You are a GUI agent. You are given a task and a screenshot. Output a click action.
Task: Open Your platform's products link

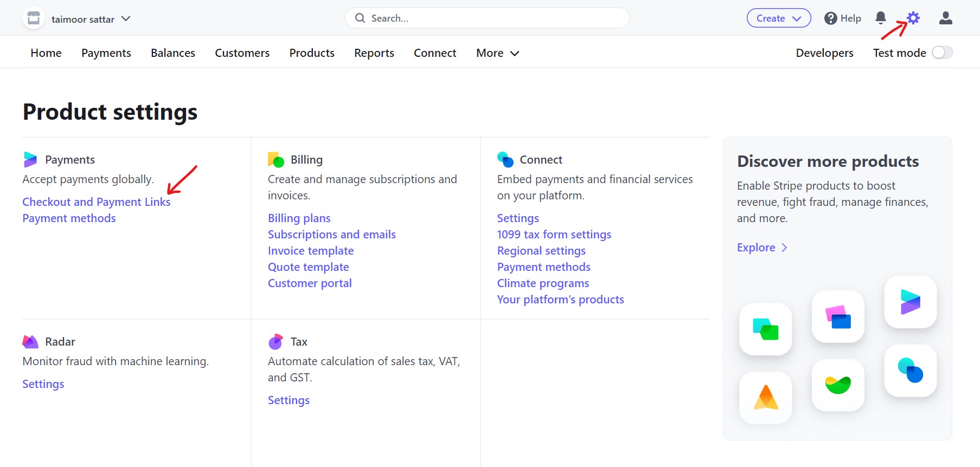[x=561, y=299]
